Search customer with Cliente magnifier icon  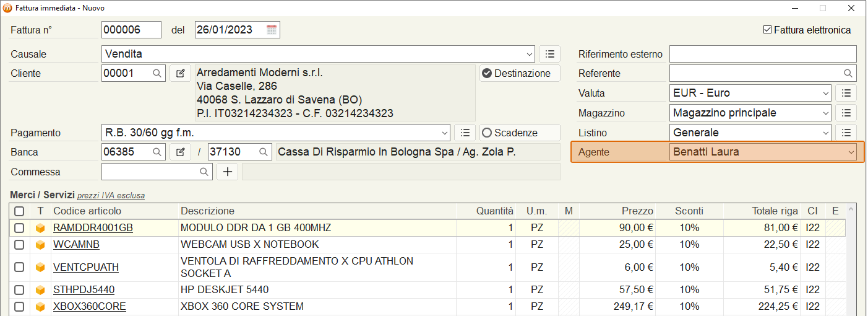pyautogui.click(x=158, y=73)
